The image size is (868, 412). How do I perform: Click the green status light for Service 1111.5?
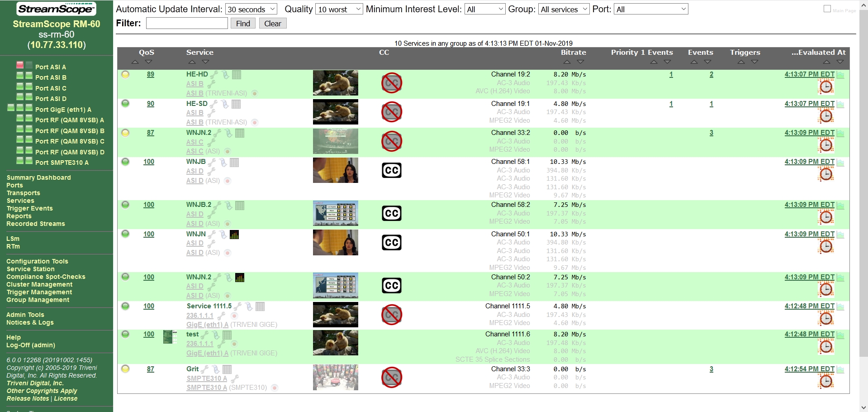[x=125, y=306]
